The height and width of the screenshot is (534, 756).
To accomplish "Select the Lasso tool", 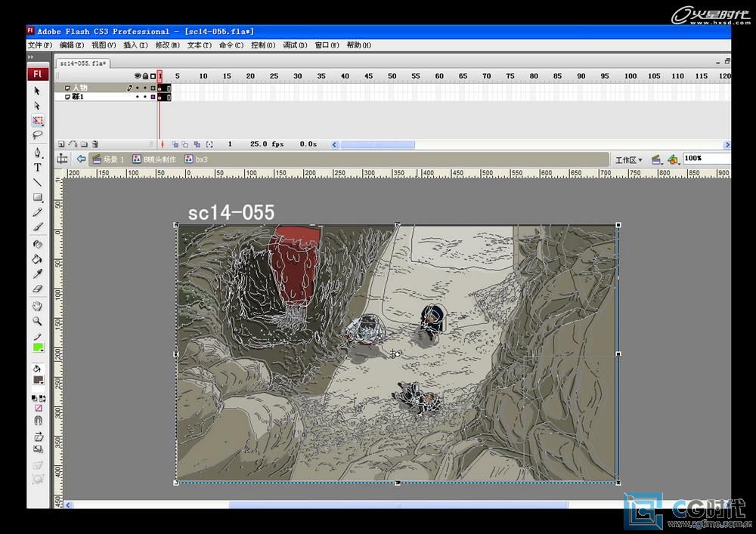I will click(37, 135).
